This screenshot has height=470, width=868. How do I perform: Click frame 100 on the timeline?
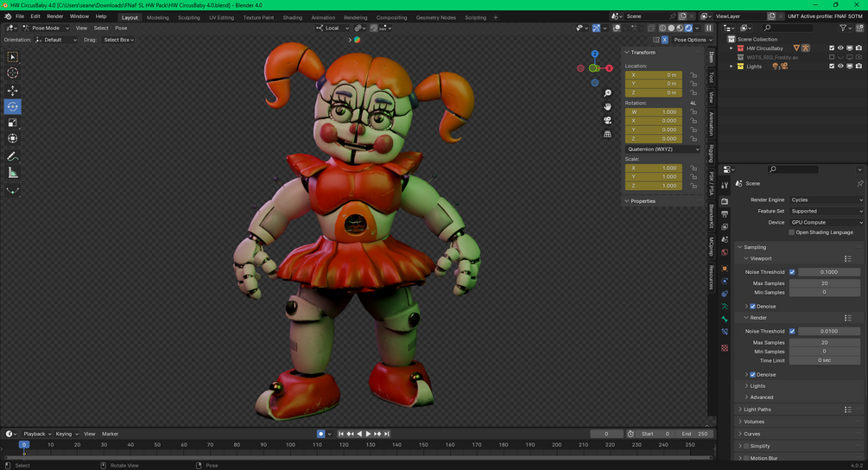pyautogui.click(x=290, y=445)
